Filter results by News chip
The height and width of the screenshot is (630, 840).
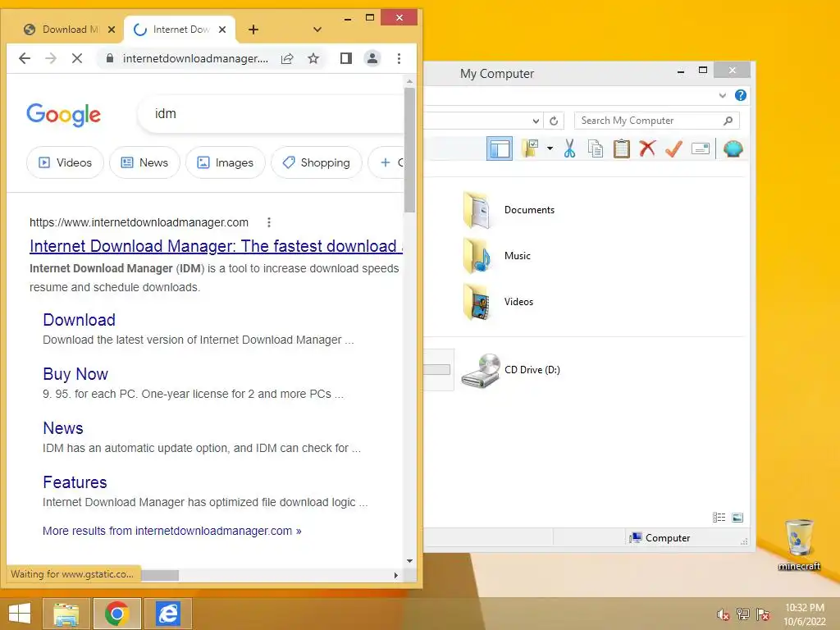[x=144, y=162]
